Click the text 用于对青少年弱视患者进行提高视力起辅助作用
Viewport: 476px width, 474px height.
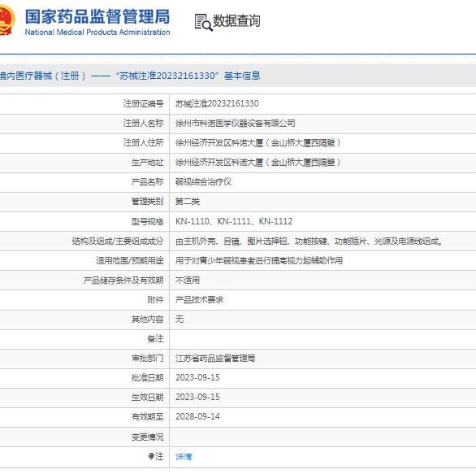pyautogui.click(x=259, y=260)
